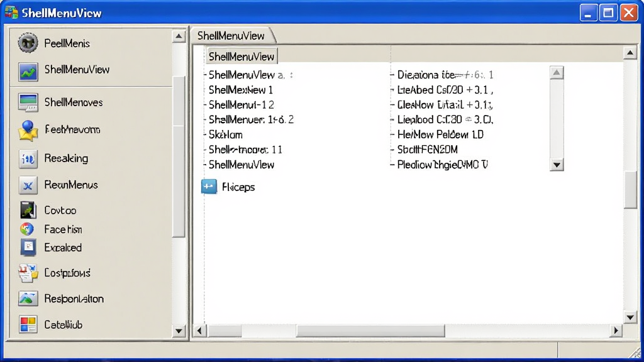
Task: Click the Catelliub colored squares icon
Action: tap(28, 324)
